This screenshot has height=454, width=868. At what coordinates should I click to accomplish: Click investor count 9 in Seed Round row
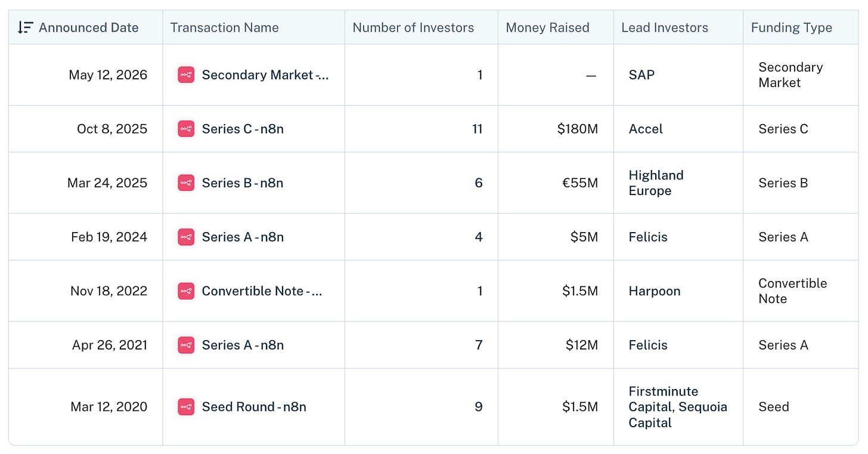(x=479, y=407)
